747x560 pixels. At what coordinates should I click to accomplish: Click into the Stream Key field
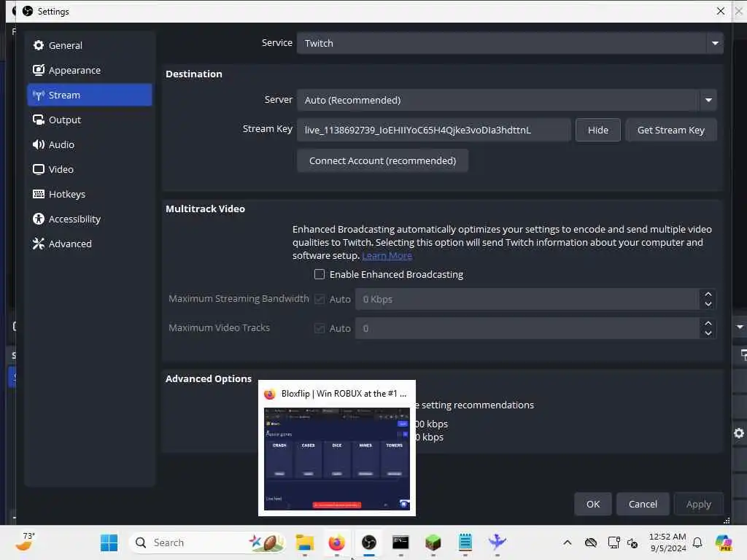(x=433, y=130)
